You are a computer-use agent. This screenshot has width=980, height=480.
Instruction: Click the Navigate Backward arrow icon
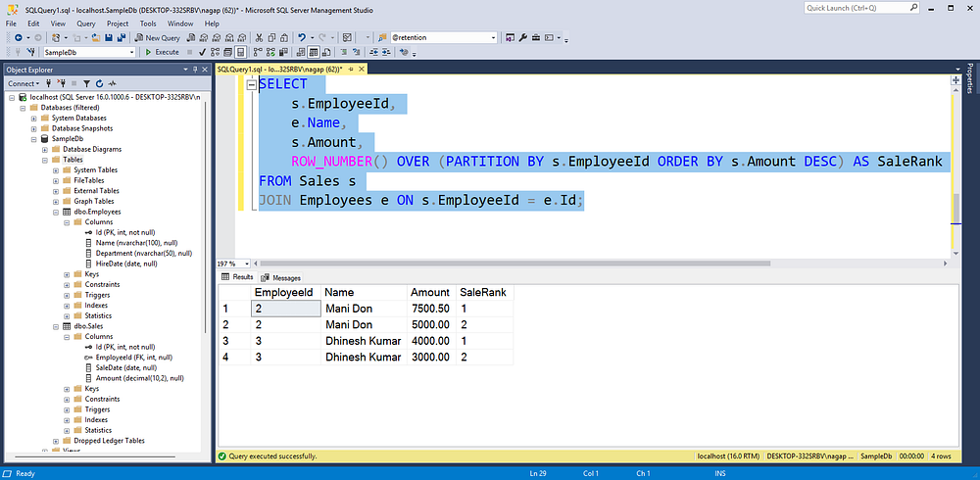[x=18, y=37]
